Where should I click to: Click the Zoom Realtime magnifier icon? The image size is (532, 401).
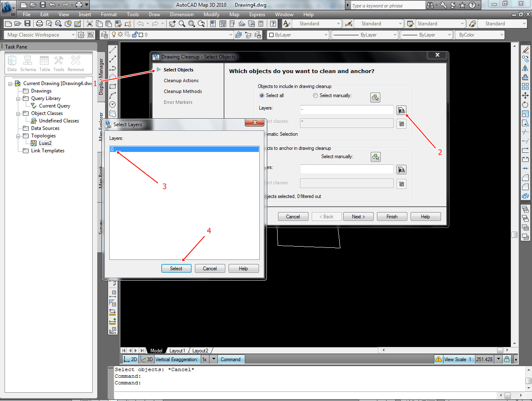click(x=182, y=24)
